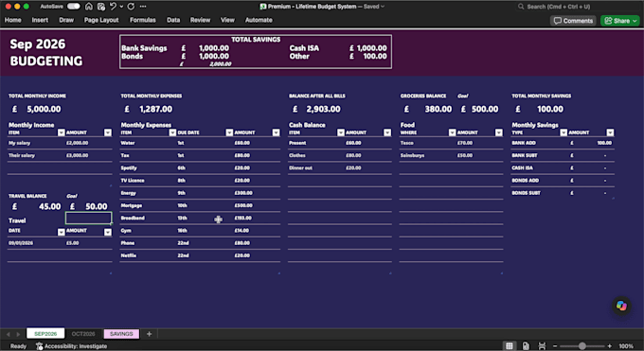Viewport: 644px width, 351px height.
Task: Open Cash Balance AMOUNT filter dropdown
Action: point(387,132)
